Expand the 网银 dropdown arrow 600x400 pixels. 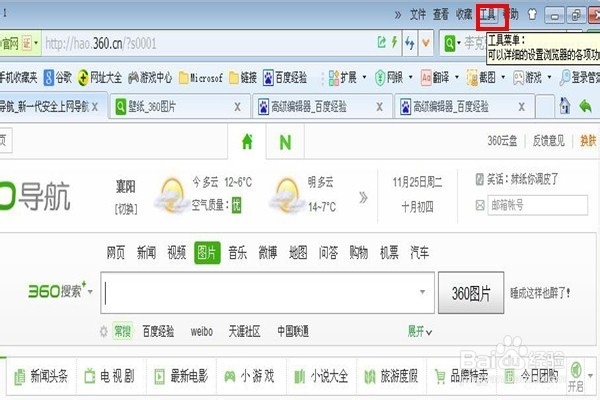click(411, 78)
